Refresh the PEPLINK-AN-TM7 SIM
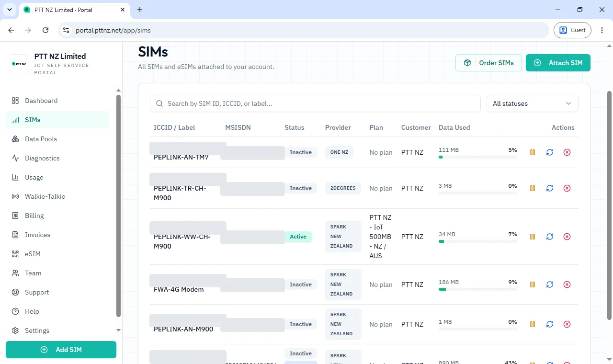Screen dimensions: 613x364 pos(550,152)
